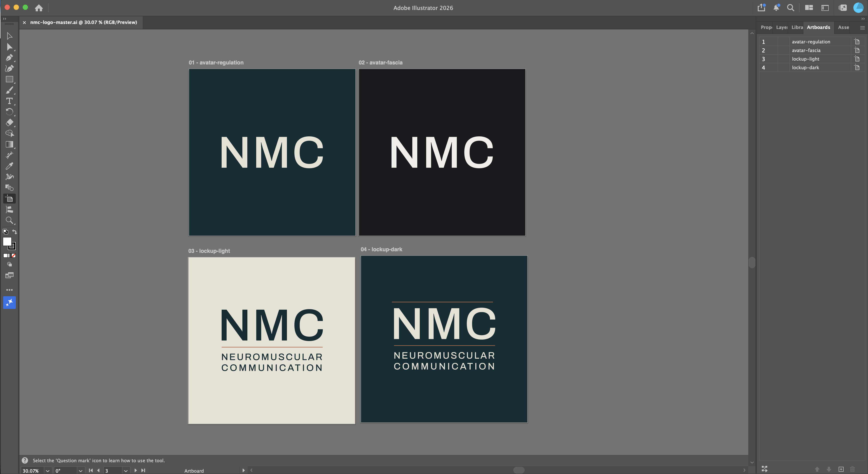Open the Edit Toolbar three-dots menu
The height and width of the screenshot is (474, 868).
tap(9, 290)
